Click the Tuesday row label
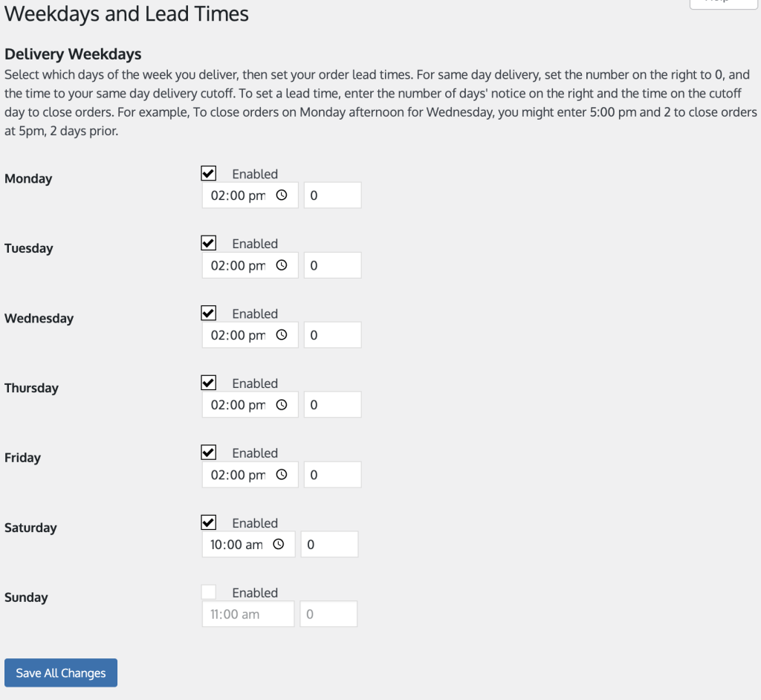 (29, 248)
